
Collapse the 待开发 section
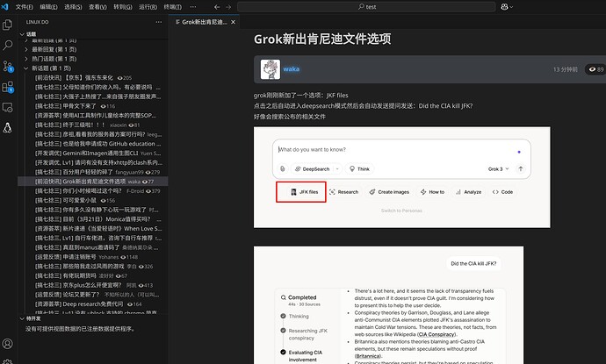tap(22, 318)
